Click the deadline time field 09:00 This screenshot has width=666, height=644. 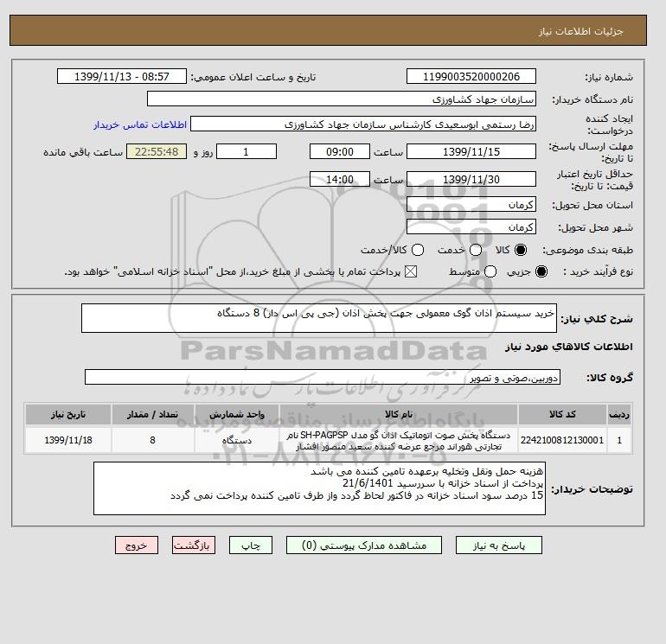point(340,151)
